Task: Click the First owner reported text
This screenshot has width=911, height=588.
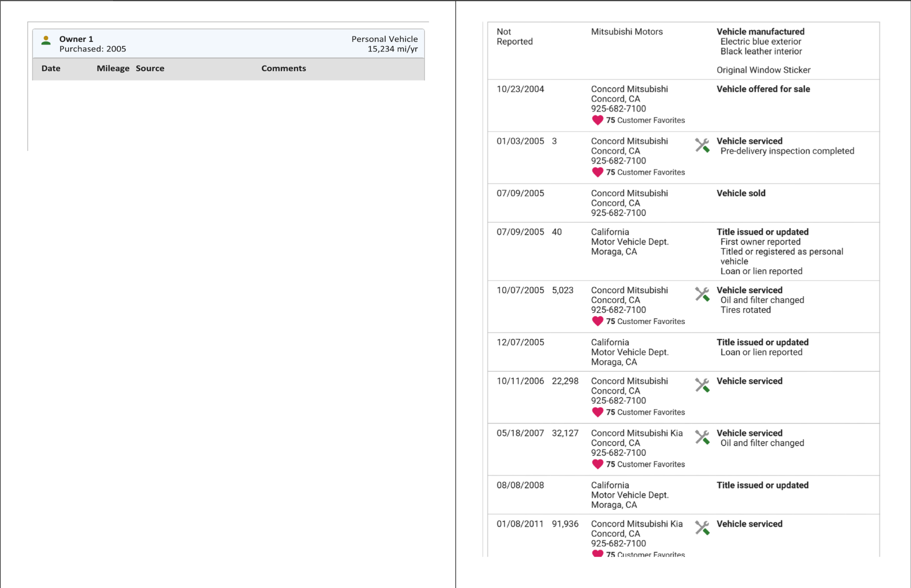Action: 760,242
